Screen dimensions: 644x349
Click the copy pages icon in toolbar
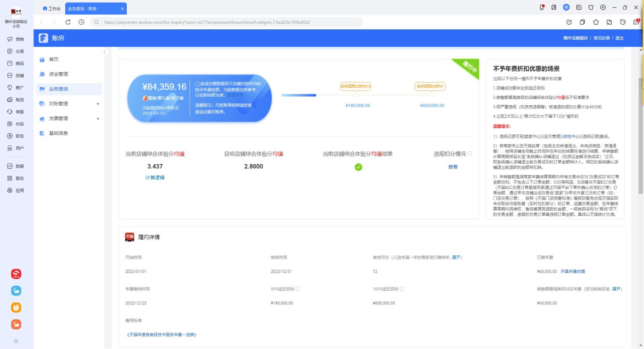pyautogui.click(x=582, y=22)
